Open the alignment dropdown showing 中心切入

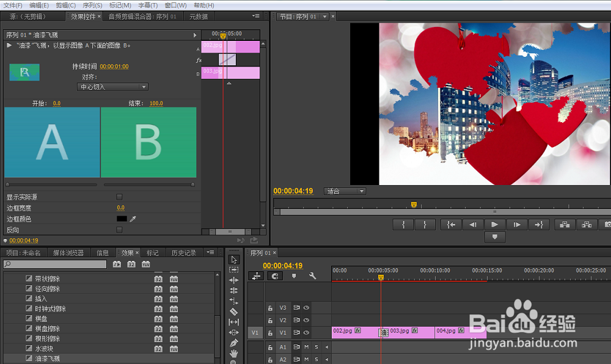tap(112, 87)
